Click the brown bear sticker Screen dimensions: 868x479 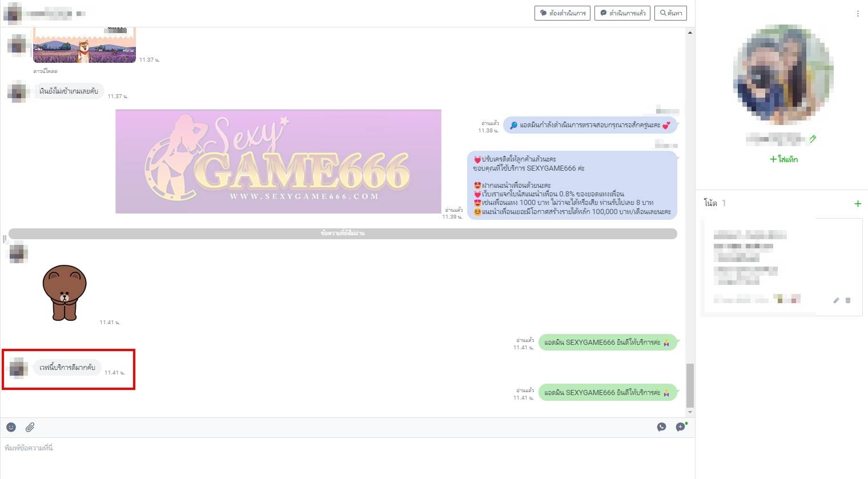[65, 292]
